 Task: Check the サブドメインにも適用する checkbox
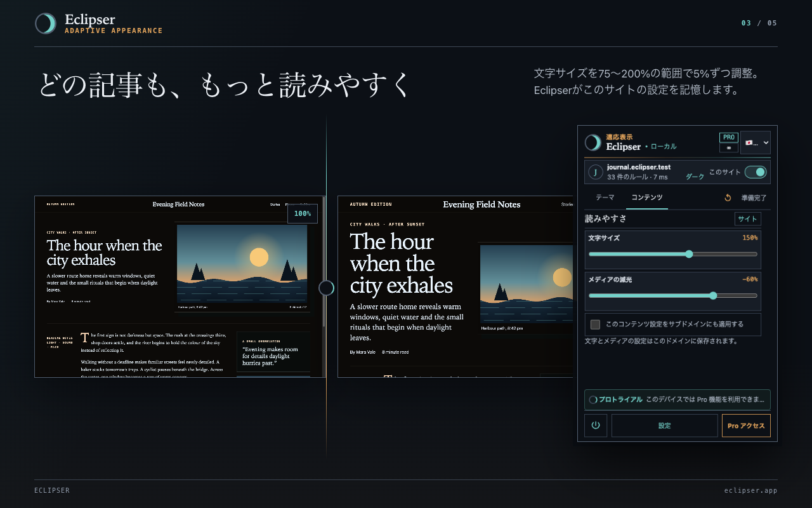click(595, 324)
